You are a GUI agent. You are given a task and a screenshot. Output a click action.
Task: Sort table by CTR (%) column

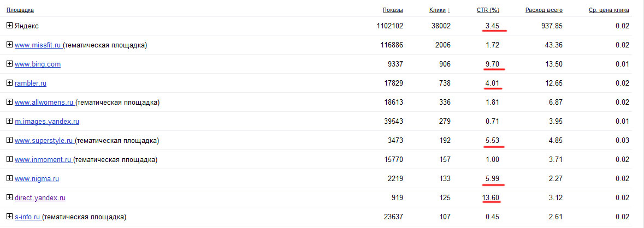(x=488, y=10)
